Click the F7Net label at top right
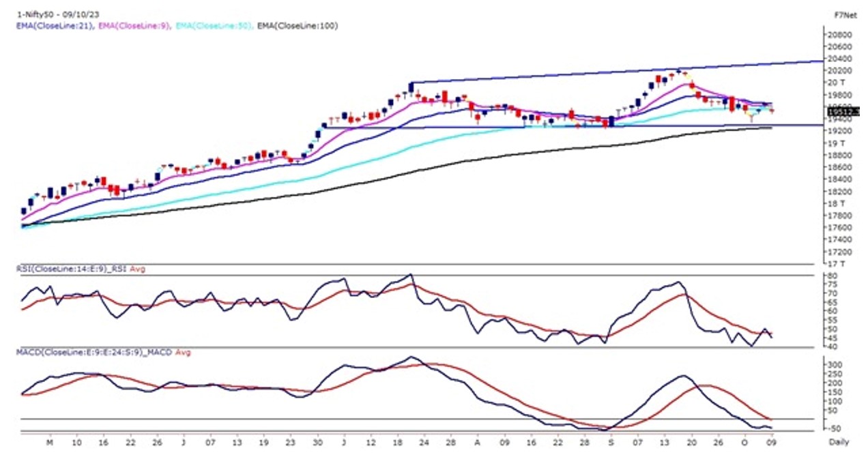Screen dimensions: 868x457 [845, 14]
